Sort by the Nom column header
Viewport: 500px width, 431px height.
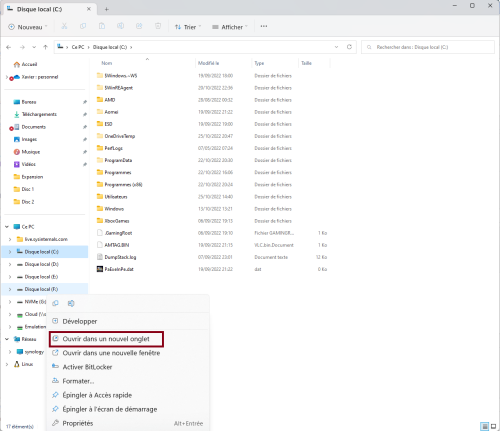coord(107,63)
